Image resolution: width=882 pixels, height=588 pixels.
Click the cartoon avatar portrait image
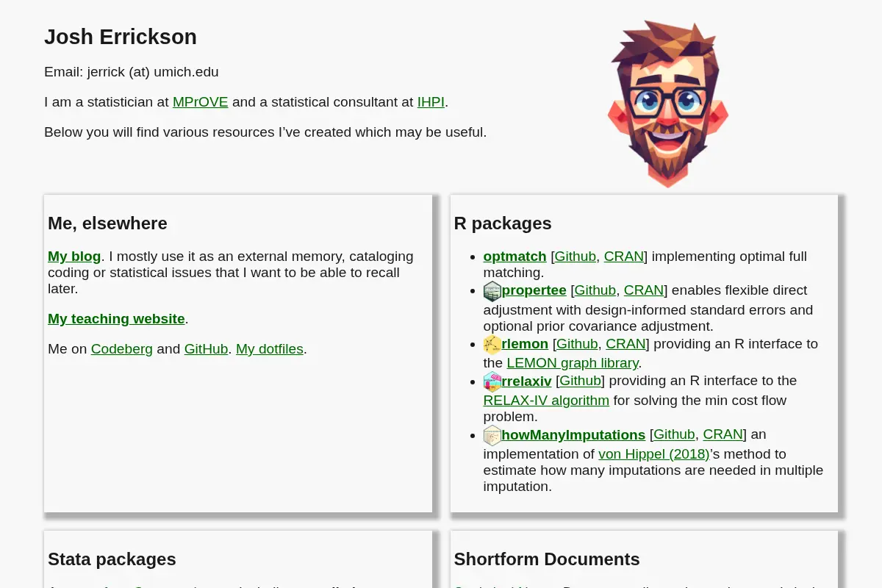click(x=667, y=104)
